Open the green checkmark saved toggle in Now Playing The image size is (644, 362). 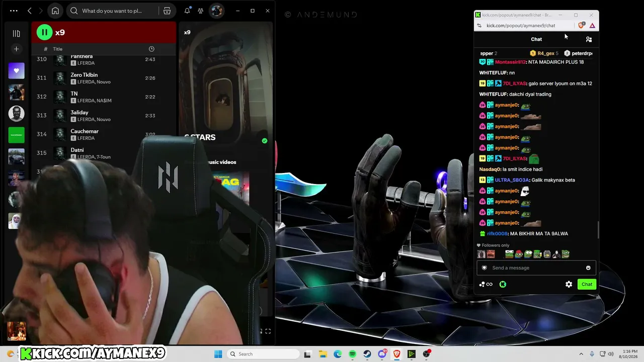tap(265, 141)
